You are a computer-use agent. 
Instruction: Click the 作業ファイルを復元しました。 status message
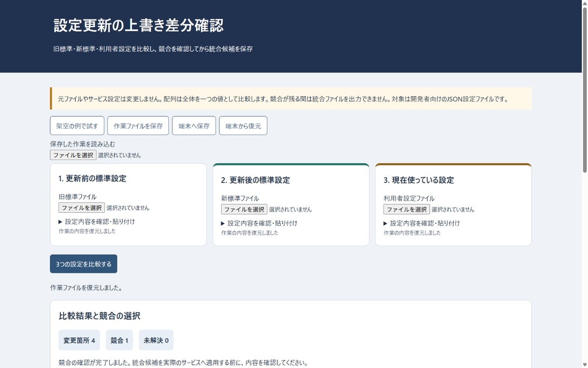(86, 288)
